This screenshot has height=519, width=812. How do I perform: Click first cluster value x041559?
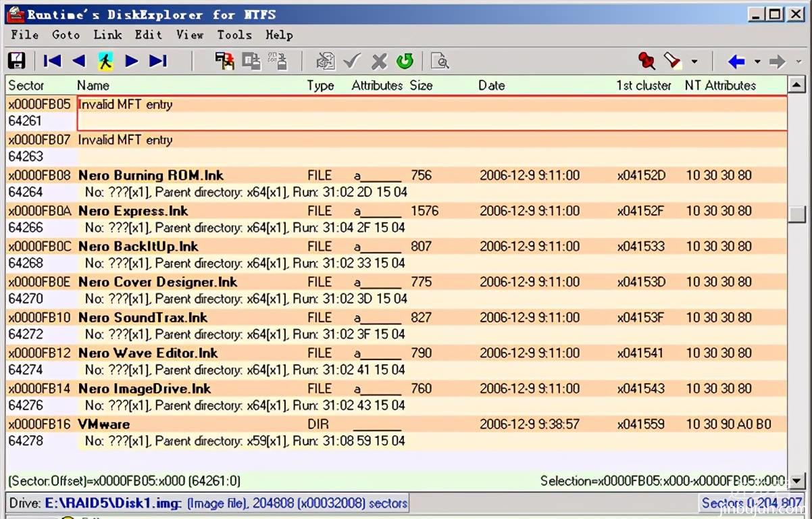click(640, 424)
